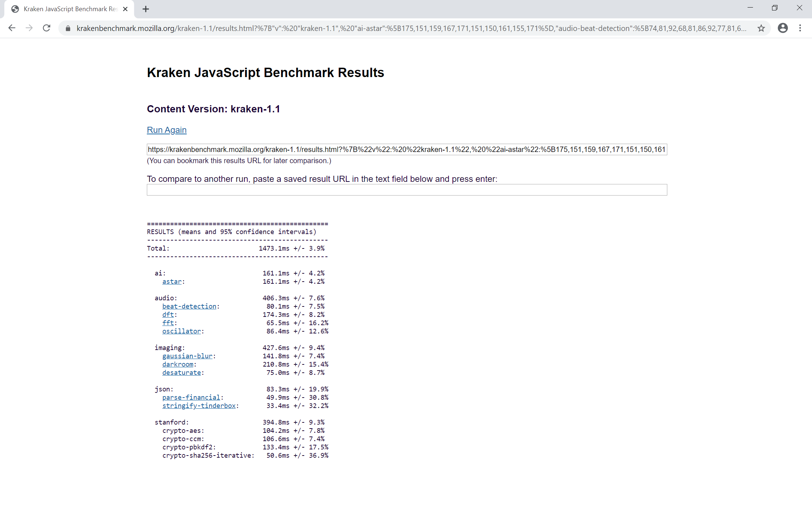Screen dimensions: 812x520
Task: Open the astar test link
Action: 172,282
